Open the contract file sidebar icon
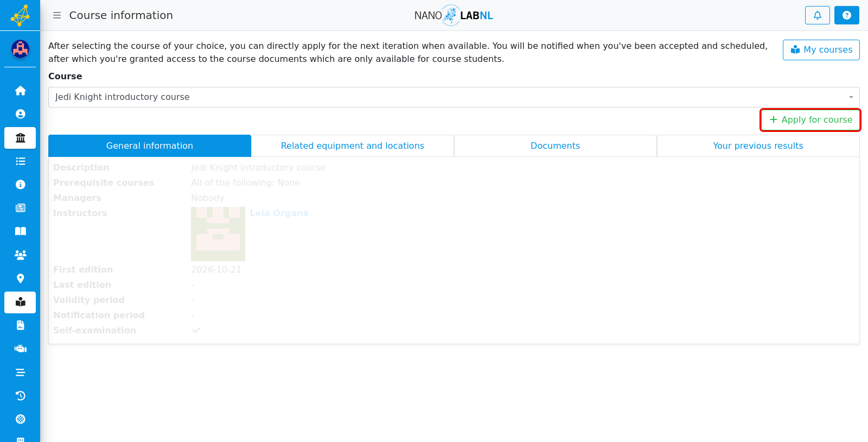This screenshot has height=442, width=868. coord(20,325)
